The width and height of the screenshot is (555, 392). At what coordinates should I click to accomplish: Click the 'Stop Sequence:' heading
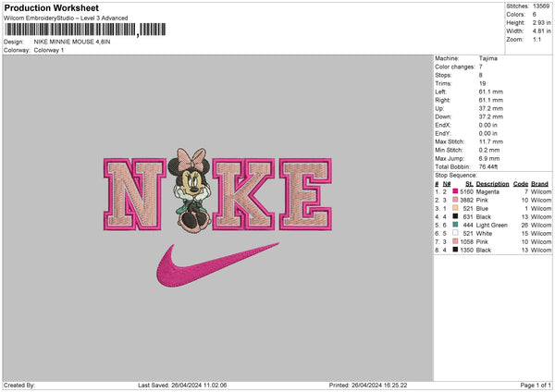456,175
